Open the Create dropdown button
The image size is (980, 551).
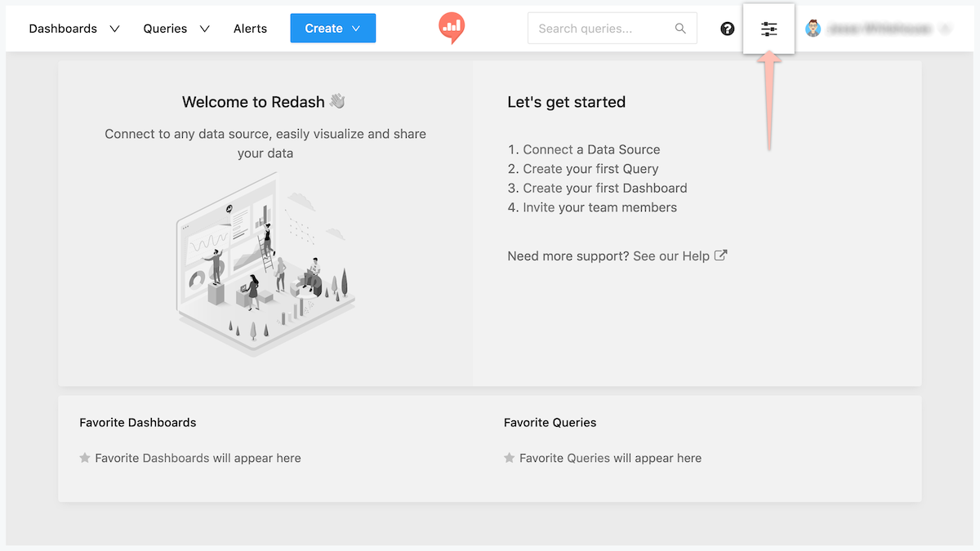(332, 29)
